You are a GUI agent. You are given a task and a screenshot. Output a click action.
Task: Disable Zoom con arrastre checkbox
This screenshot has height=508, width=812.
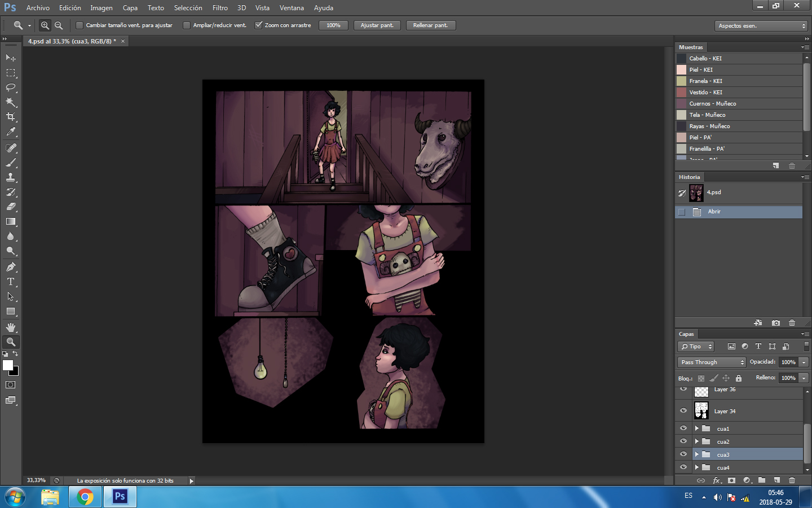click(258, 25)
